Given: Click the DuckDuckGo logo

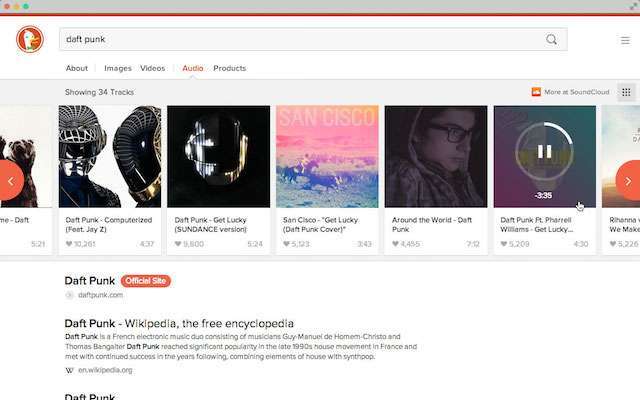Looking at the screenshot, I should (x=30, y=39).
